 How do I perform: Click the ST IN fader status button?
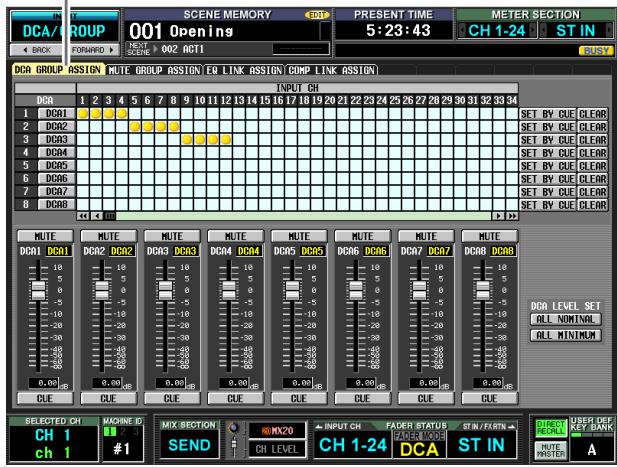(x=481, y=445)
